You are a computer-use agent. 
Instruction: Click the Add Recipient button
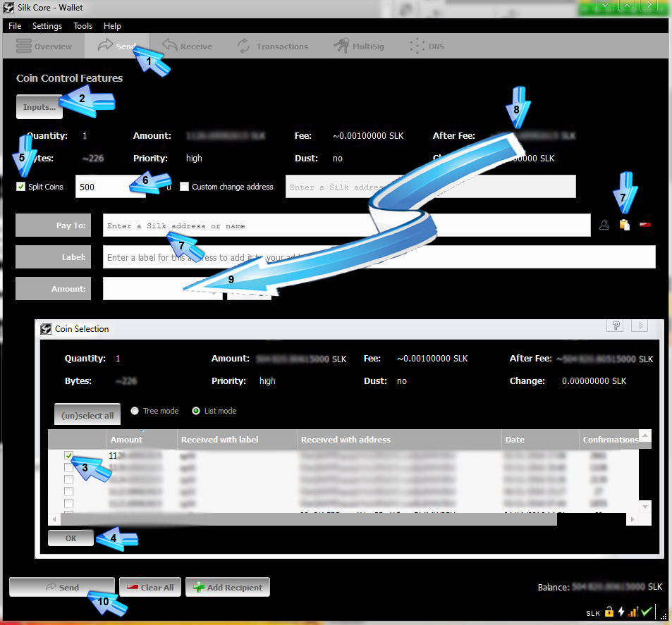pos(228,587)
